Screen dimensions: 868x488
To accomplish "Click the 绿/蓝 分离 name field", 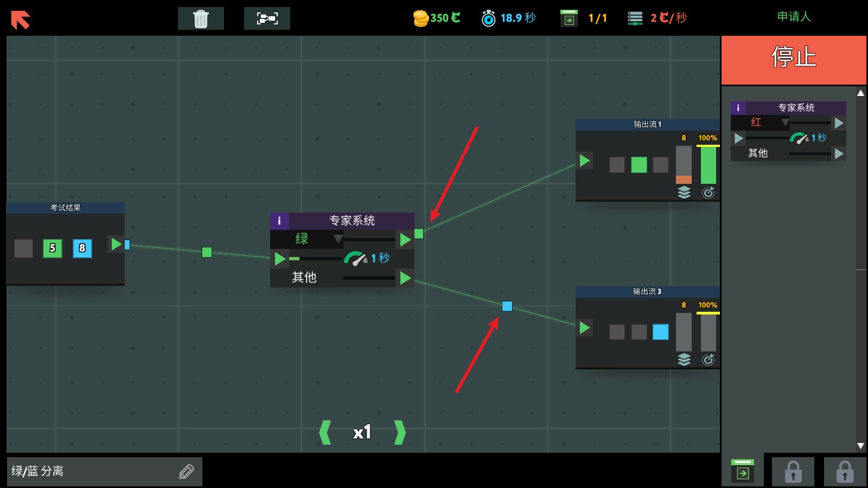I will pos(104,471).
